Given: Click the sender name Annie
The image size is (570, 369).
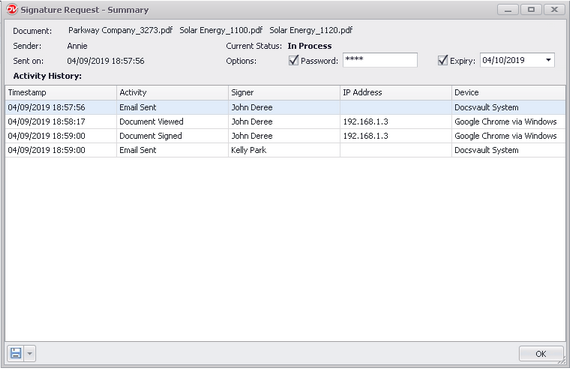Looking at the screenshot, I should point(77,46).
